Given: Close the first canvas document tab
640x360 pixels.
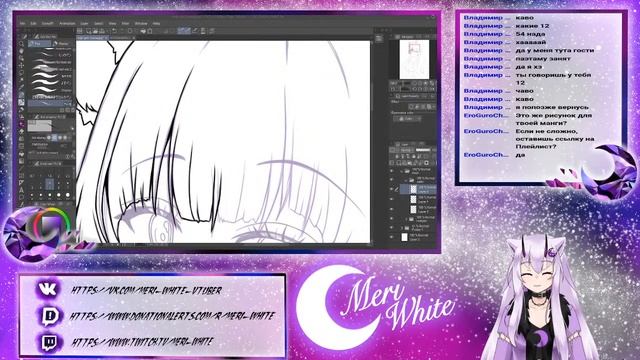Looking at the screenshot, I should tap(106, 38).
